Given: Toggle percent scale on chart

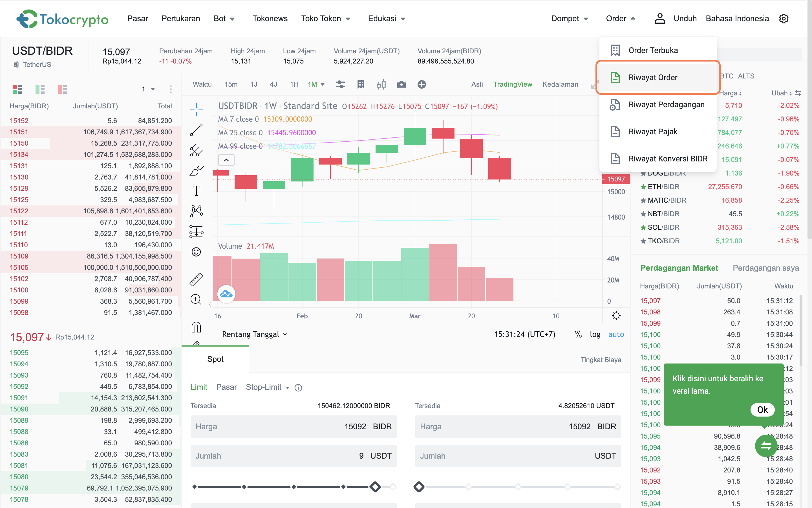Looking at the screenshot, I should point(578,334).
